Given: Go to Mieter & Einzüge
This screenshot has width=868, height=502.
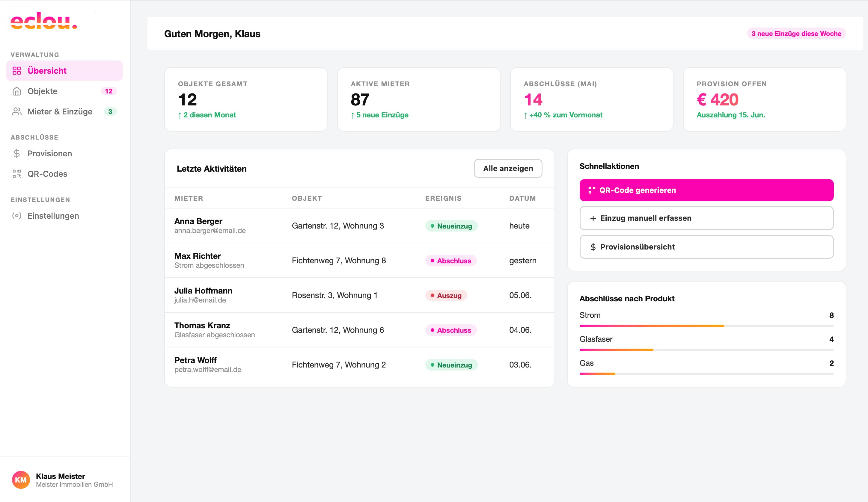Looking at the screenshot, I should pyautogui.click(x=64, y=111).
